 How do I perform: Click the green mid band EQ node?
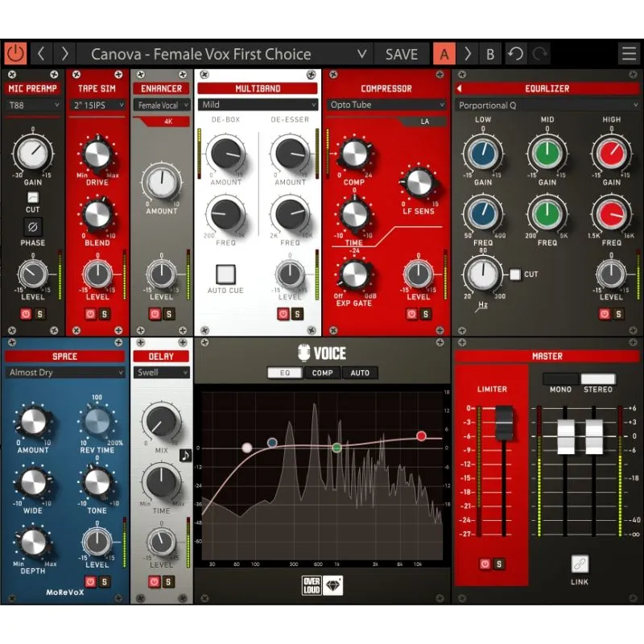click(x=336, y=448)
